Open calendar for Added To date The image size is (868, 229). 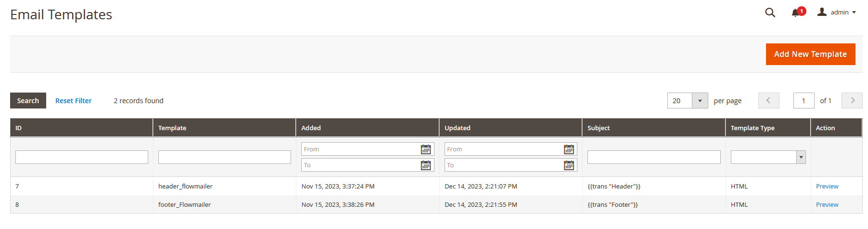pos(426,165)
